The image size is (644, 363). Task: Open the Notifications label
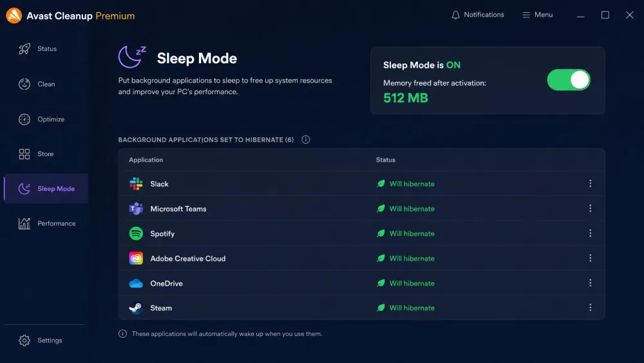pyautogui.click(x=484, y=15)
